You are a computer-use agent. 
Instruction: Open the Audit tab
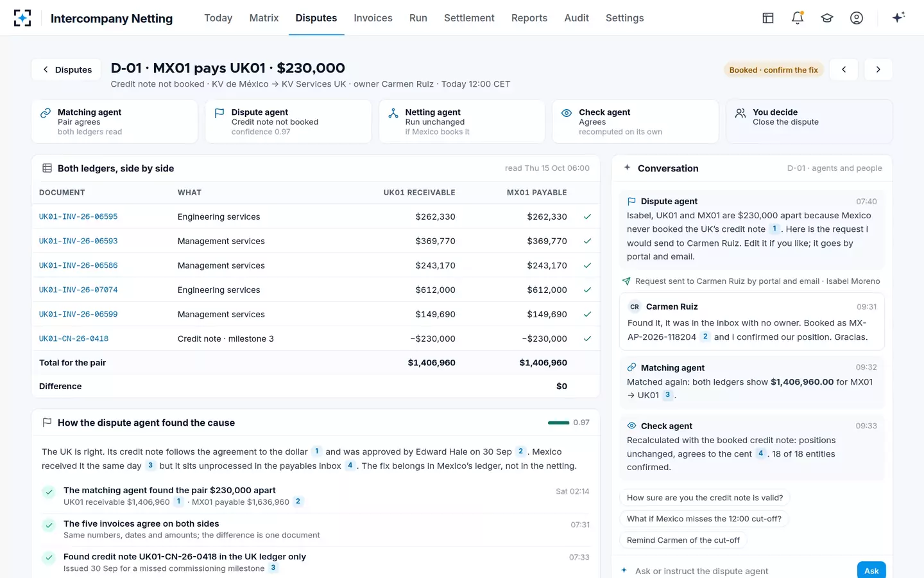576,18
